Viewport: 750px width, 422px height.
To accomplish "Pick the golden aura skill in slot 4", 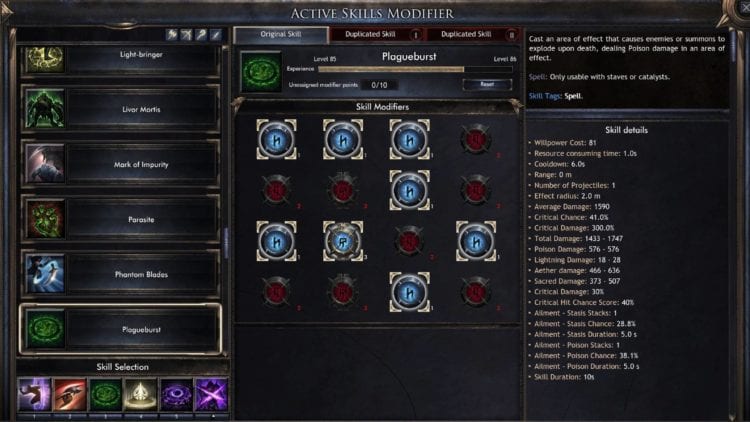I will click(x=141, y=394).
